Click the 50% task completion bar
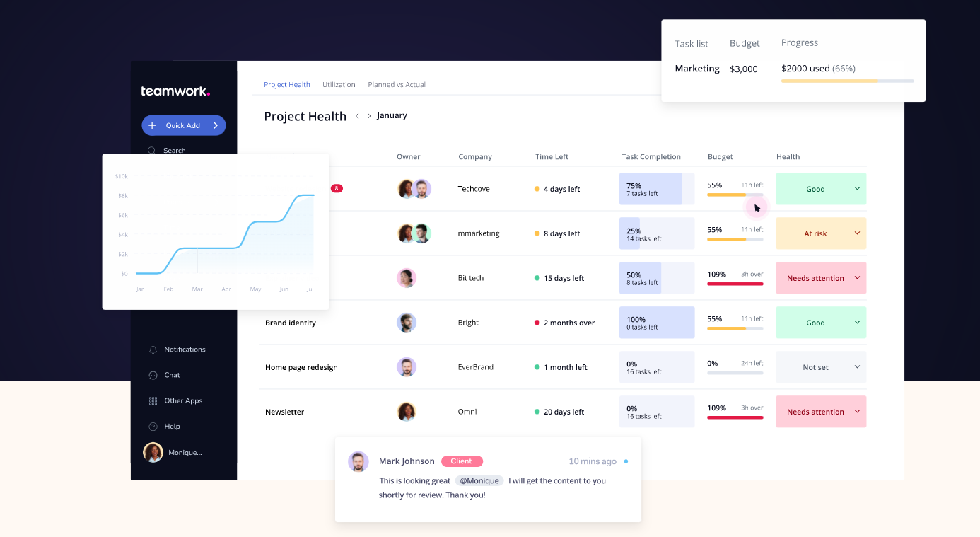980x537 pixels. click(x=657, y=278)
